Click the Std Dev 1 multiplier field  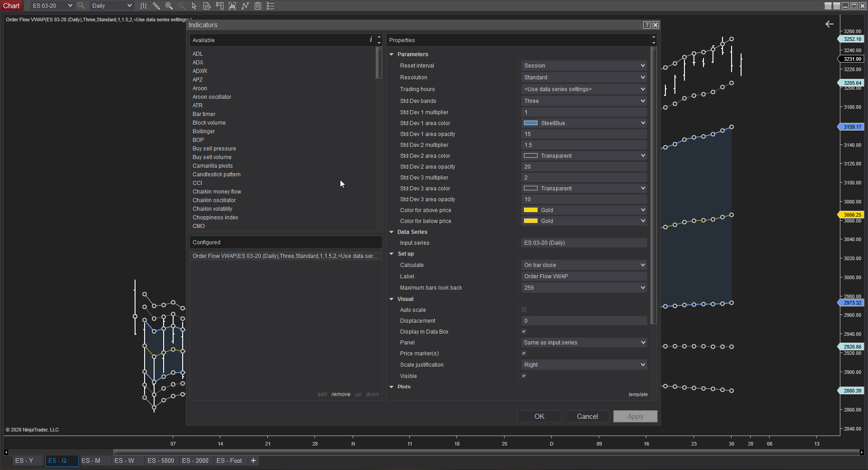pyautogui.click(x=584, y=112)
